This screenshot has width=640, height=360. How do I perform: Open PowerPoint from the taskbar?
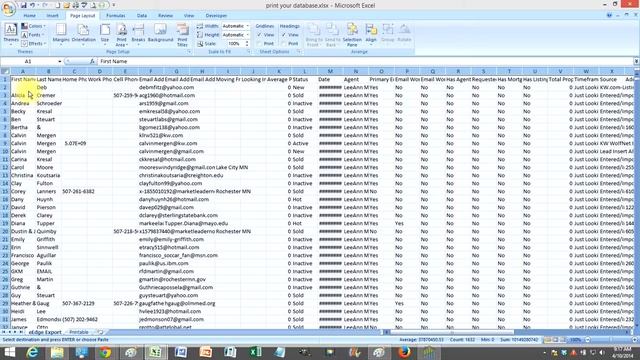(206, 352)
